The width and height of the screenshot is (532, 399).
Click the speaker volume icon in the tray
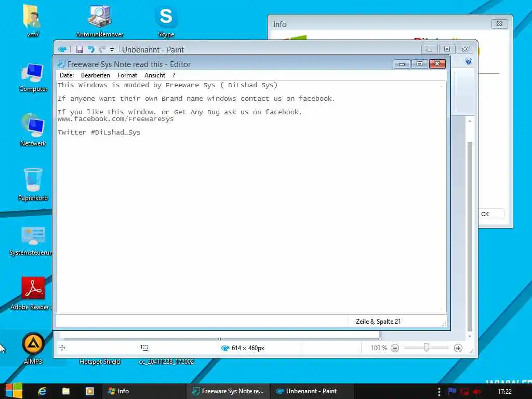(477, 392)
